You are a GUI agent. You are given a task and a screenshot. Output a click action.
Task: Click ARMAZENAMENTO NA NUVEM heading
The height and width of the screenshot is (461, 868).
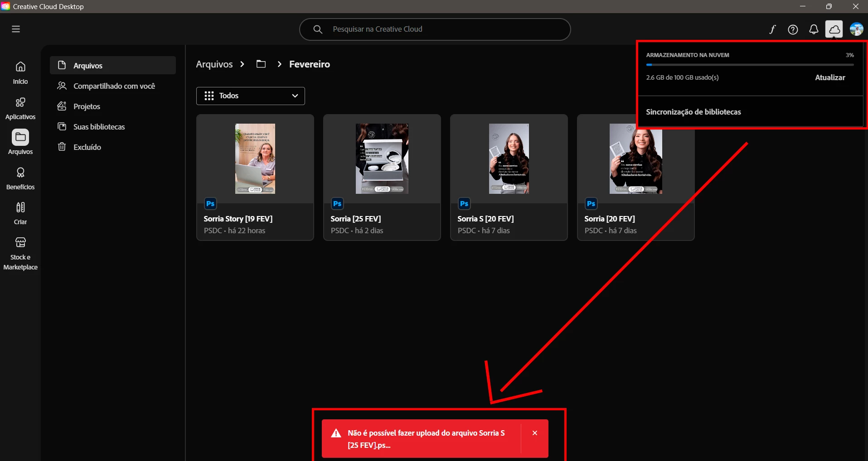click(688, 55)
